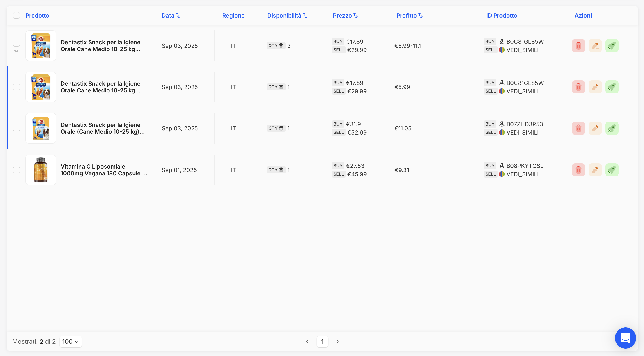Image resolution: width=644 pixels, height=356 pixels.
Task: Click profit value €9.31
Action: pyautogui.click(x=402, y=170)
